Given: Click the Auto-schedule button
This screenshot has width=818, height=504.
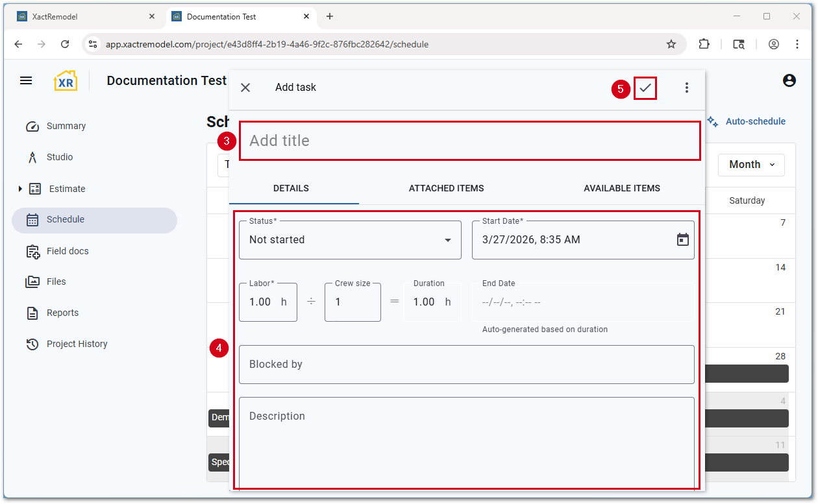Looking at the screenshot, I should tap(747, 121).
